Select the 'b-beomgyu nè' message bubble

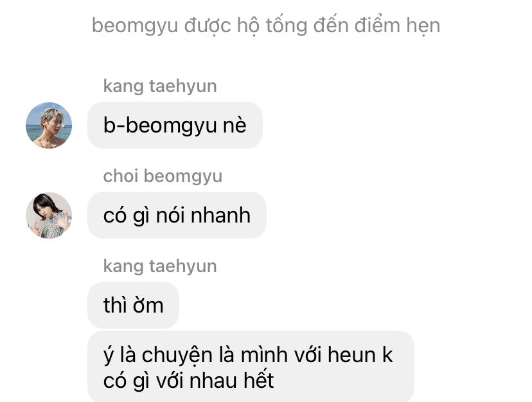click(175, 125)
